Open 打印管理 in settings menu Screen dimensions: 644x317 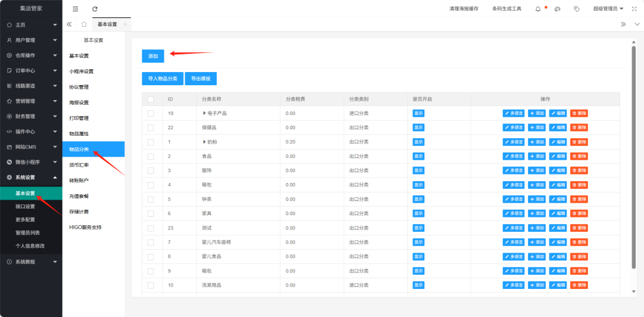point(93,118)
